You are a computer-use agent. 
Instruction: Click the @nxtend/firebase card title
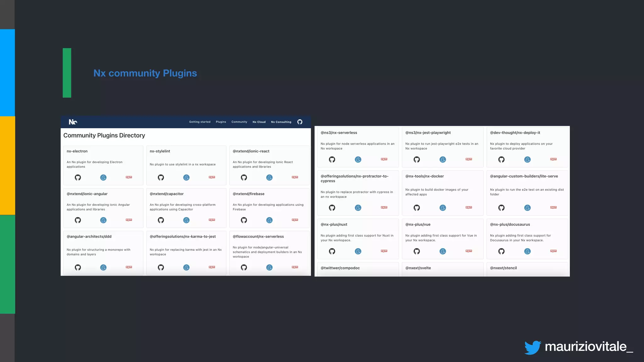tap(248, 194)
